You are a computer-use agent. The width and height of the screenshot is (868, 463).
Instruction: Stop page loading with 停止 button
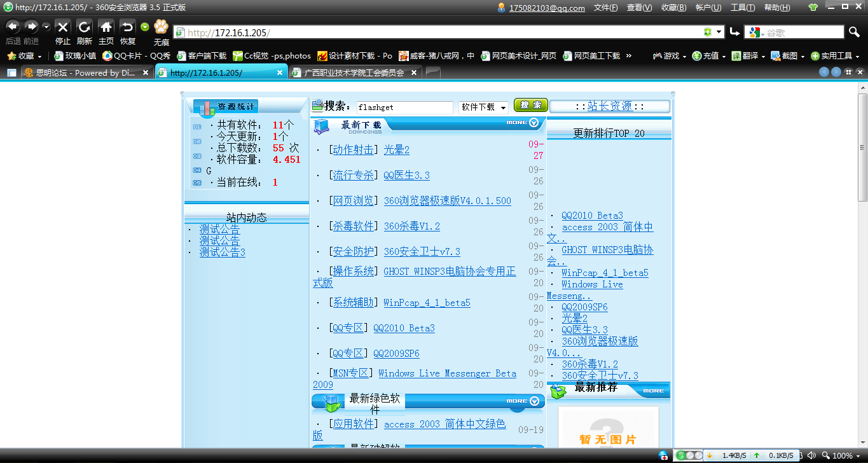pos(62,27)
